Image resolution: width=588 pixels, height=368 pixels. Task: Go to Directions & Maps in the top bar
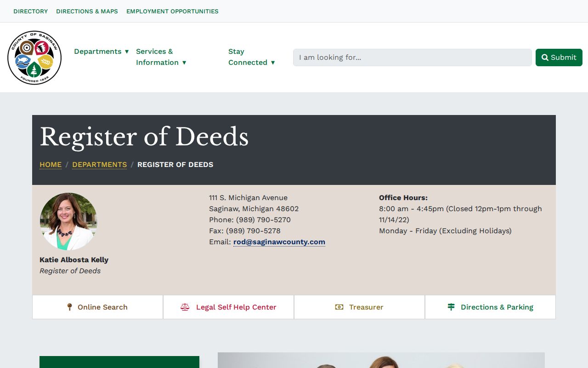click(87, 11)
